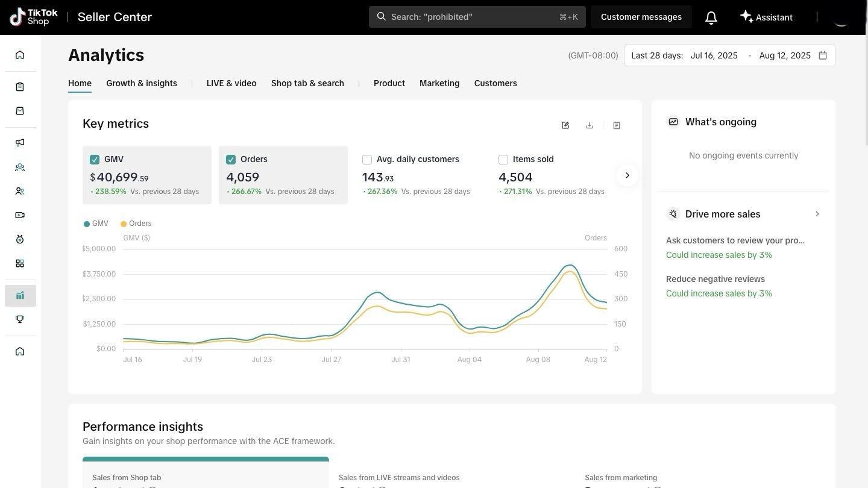
Task: Uncheck the GMV metric checkbox
Action: pos(95,160)
